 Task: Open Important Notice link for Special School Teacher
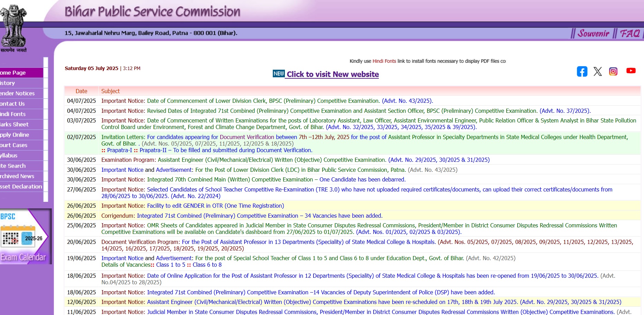122,258
